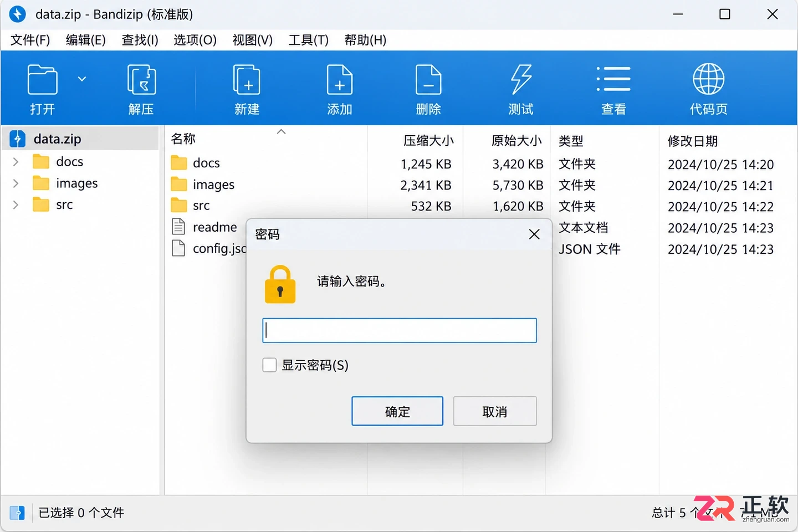Click the View (查看) toolbar icon
The height and width of the screenshot is (532, 798).
pos(613,79)
